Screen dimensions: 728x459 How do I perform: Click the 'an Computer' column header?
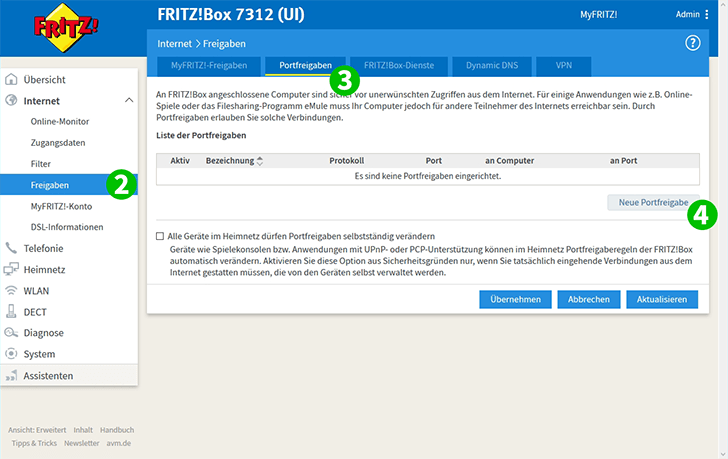tap(510, 161)
